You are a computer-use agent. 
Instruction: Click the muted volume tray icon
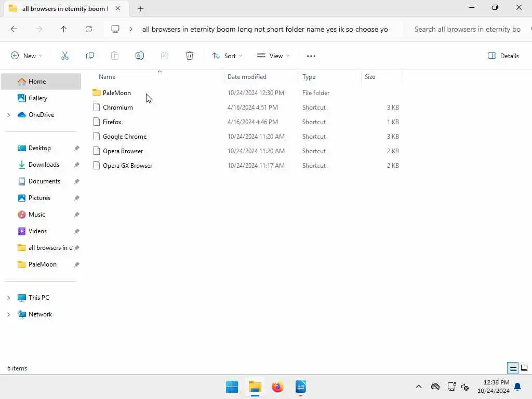point(465,387)
